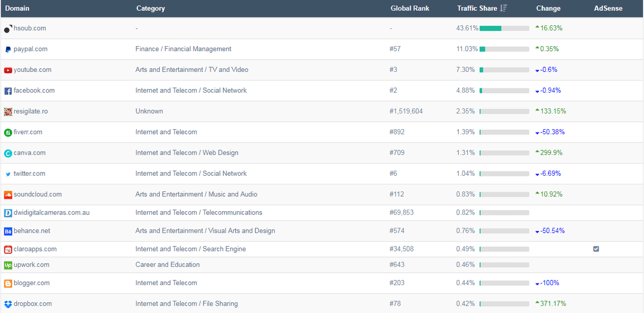The image size is (644, 313).
Task: Toggle the AdSense checkbox for claroapps.com
Action: (596, 249)
